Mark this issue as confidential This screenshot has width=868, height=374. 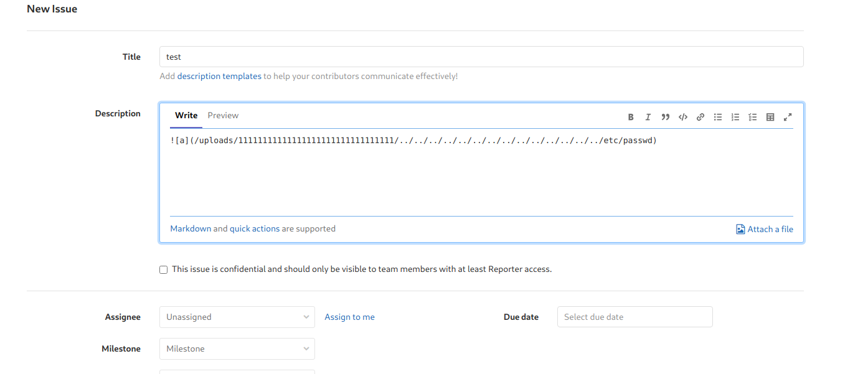click(x=164, y=269)
